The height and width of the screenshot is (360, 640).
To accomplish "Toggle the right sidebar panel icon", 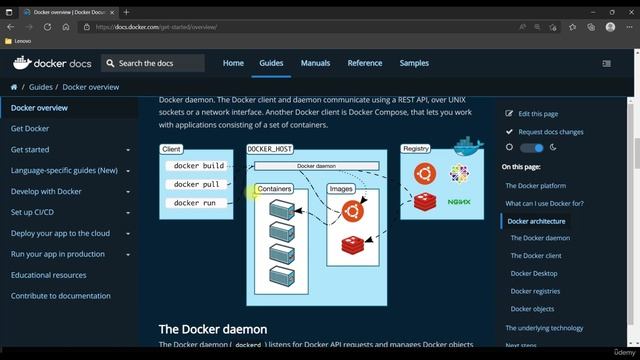I will coord(607,63).
